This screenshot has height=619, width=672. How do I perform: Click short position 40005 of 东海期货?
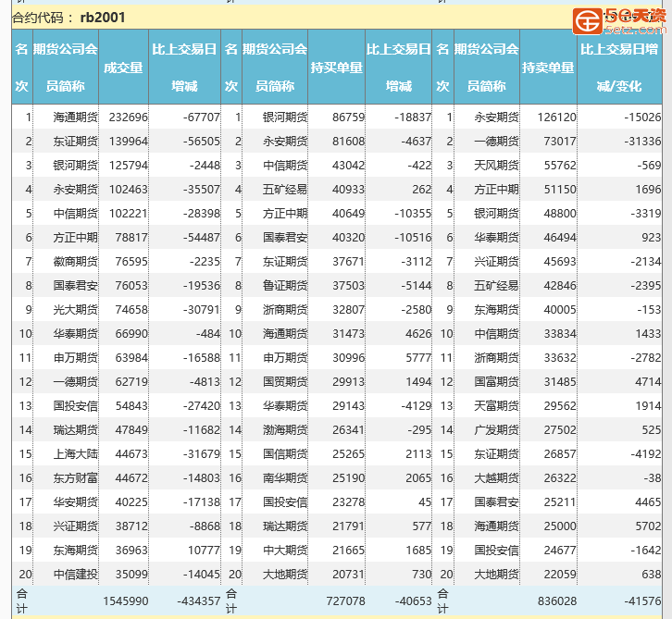pyautogui.click(x=560, y=309)
